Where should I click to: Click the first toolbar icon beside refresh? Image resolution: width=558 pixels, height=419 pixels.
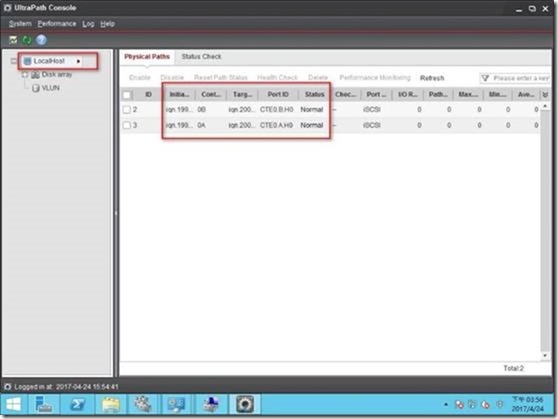tap(13, 40)
